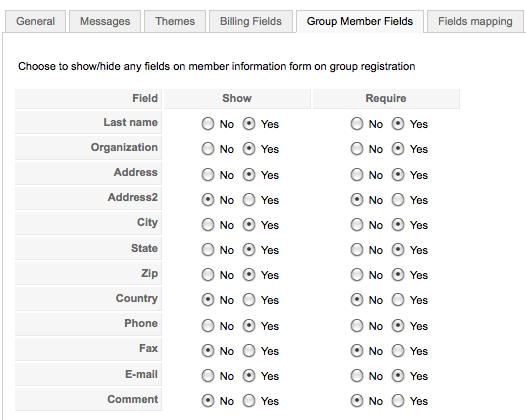Set City Show to No
526x420 pixels.
click(208, 225)
